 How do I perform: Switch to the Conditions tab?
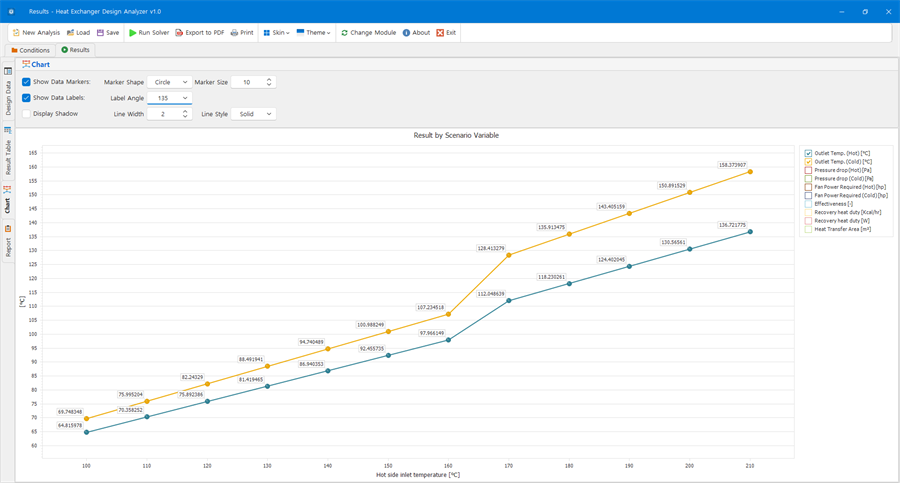click(30, 50)
